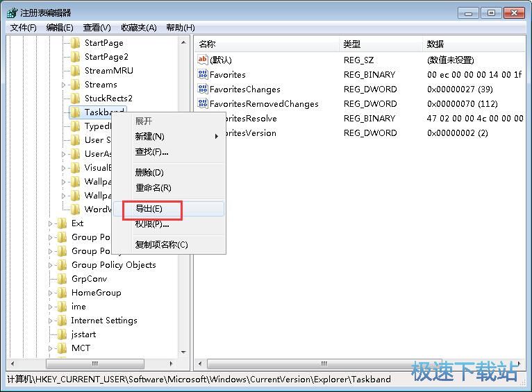
Task: Choose 权限(P)... from the context menu
Action: coord(169,224)
